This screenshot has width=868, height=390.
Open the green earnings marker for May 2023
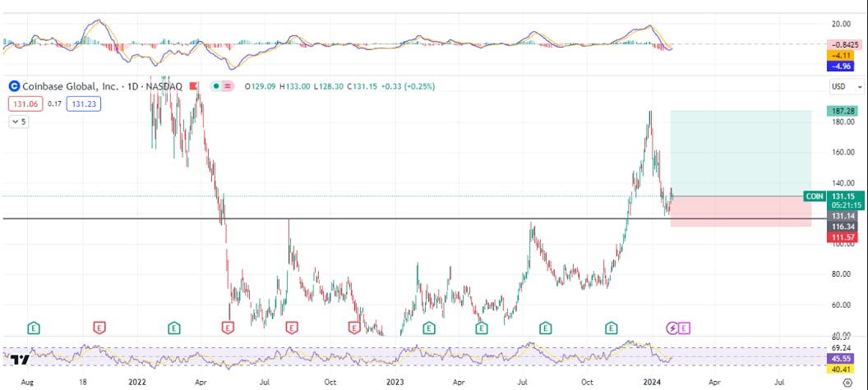click(x=482, y=328)
